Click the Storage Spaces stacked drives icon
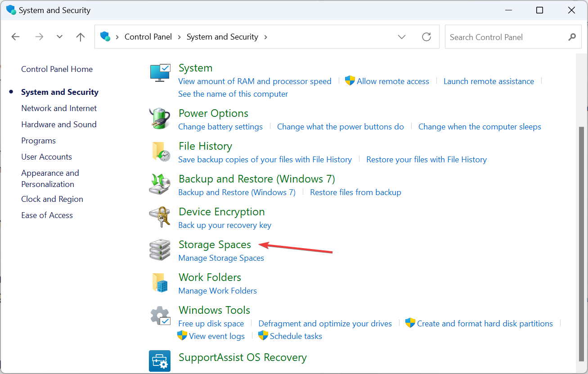This screenshot has width=588, height=374. point(160,250)
